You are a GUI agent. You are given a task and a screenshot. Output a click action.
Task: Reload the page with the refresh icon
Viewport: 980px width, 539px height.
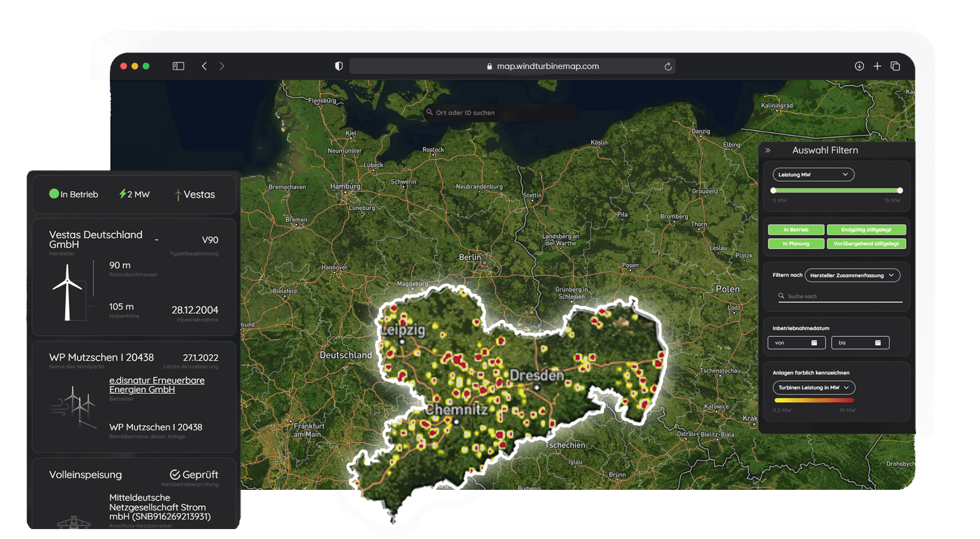point(668,66)
